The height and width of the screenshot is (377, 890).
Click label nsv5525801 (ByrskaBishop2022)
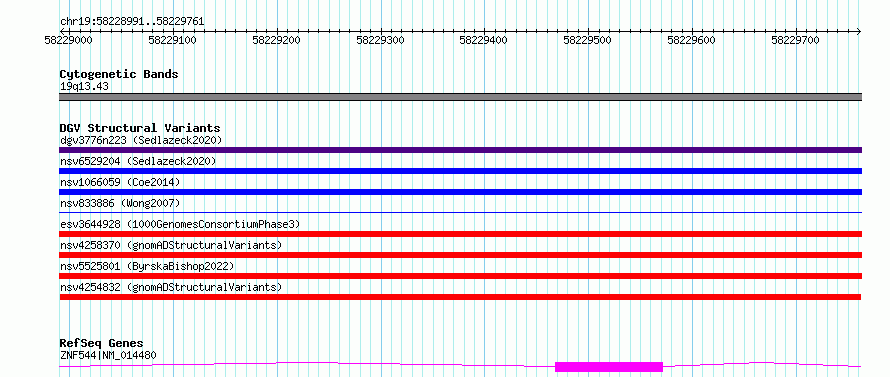click(147, 266)
